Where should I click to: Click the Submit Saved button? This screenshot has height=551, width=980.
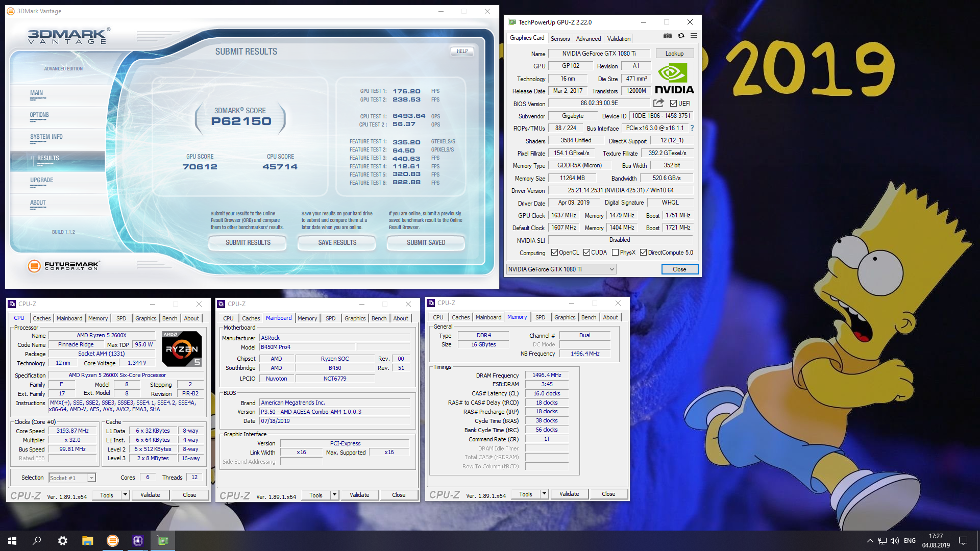[x=426, y=242]
